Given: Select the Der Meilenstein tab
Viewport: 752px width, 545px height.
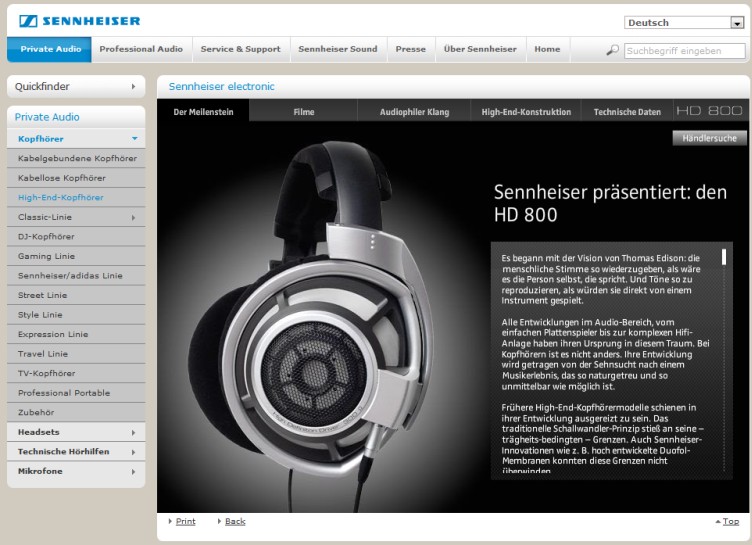Looking at the screenshot, I should pos(203,112).
